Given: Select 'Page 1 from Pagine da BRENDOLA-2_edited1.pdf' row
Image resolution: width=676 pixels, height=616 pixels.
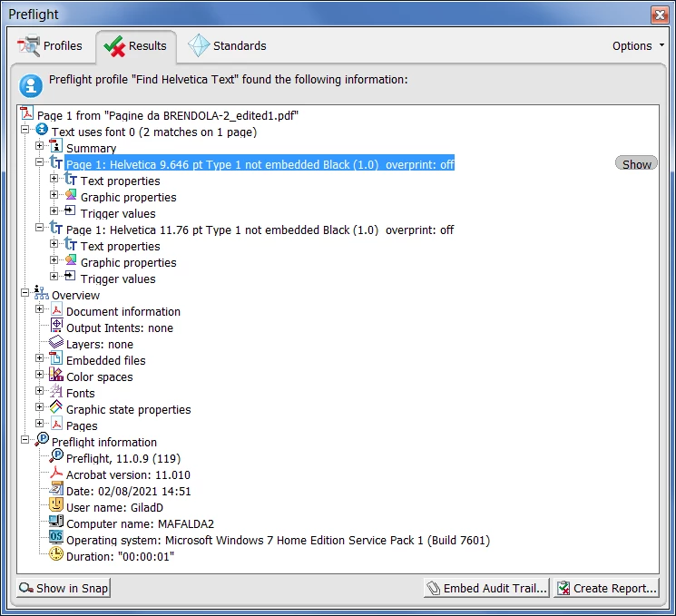Looking at the screenshot, I should (x=168, y=115).
